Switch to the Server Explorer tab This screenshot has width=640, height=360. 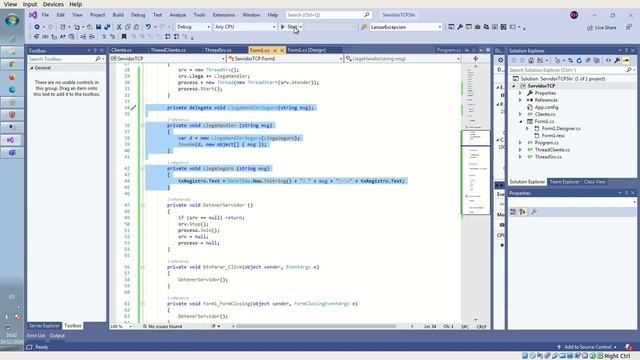coord(44,326)
